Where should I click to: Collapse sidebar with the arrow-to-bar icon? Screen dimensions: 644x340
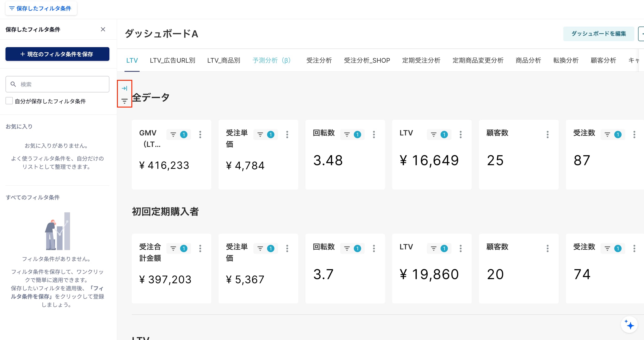(x=124, y=88)
